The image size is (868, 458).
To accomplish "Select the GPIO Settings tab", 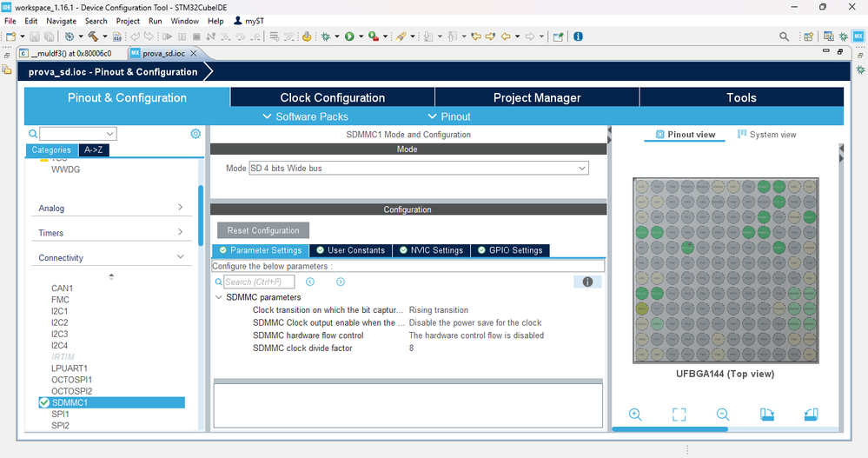I will click(510, 250).
